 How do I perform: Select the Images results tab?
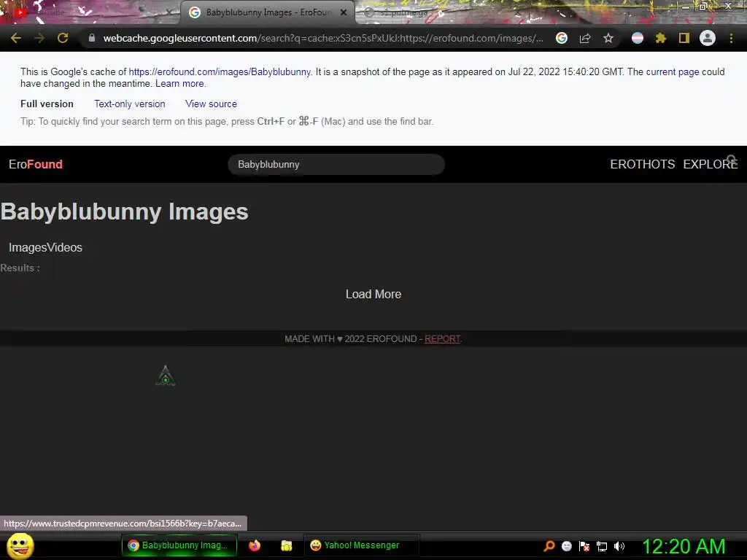[x=28, y=248]
